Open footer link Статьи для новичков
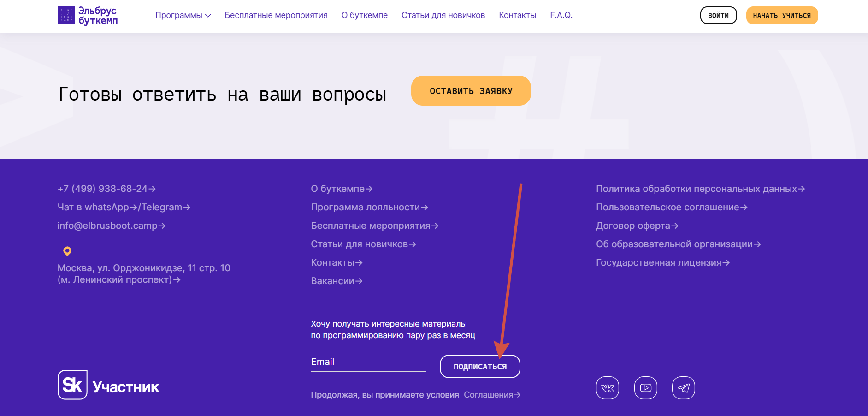 tap(363, 244)
